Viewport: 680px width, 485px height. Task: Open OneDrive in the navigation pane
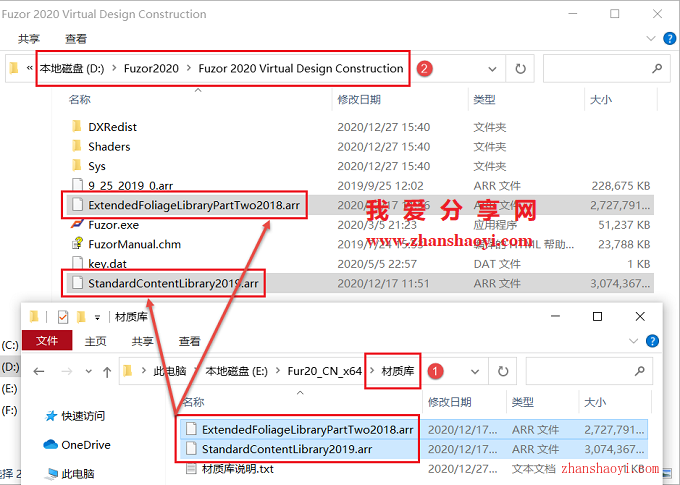coord(77,445)
